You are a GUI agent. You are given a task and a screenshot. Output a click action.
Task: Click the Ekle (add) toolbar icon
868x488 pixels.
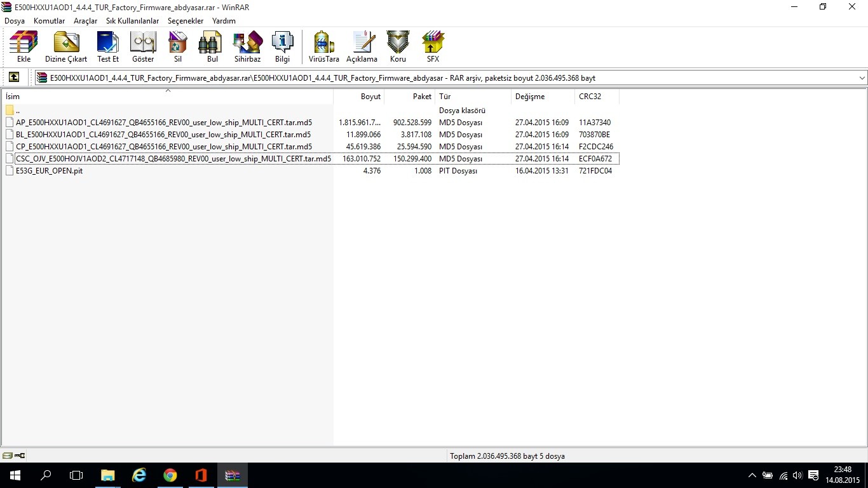coord(24,47)
